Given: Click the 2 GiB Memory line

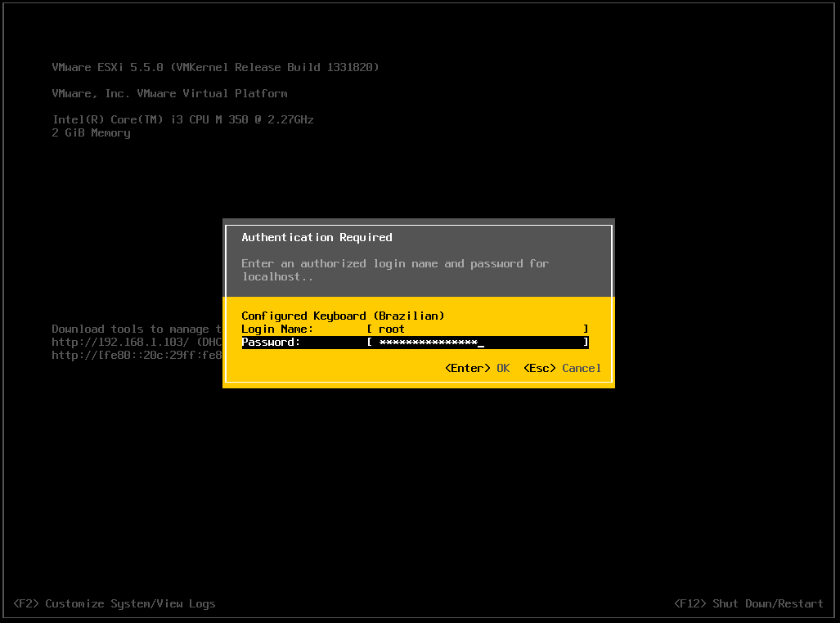Looking at the screenshot, I should (91, 132).
